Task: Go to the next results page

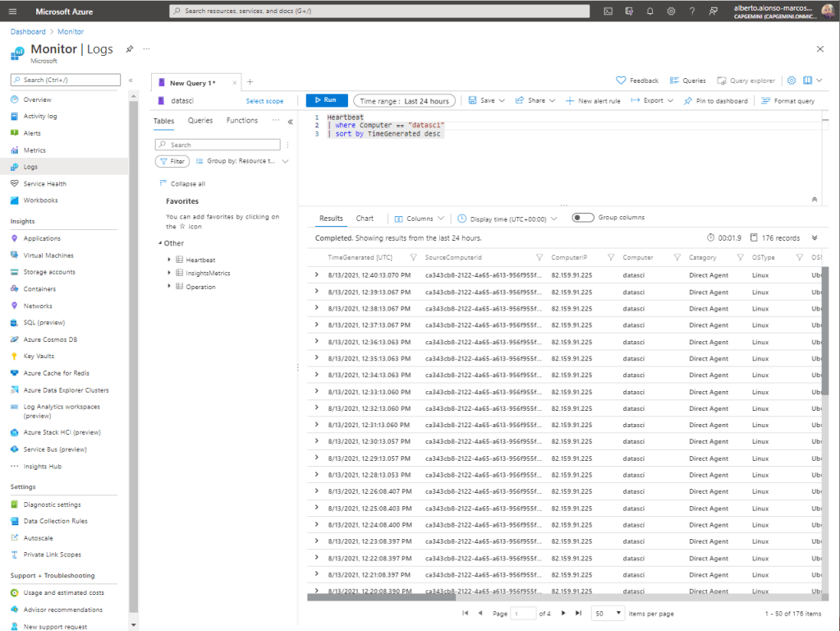Action: pos(563,614)
